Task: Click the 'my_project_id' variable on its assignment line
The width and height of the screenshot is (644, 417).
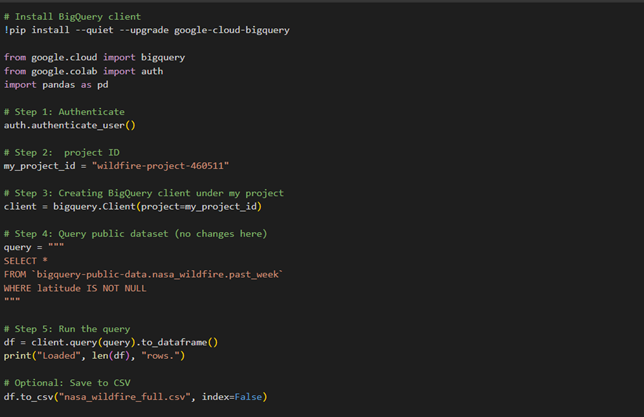Action: pyautogui.click(x=39, y=166)
